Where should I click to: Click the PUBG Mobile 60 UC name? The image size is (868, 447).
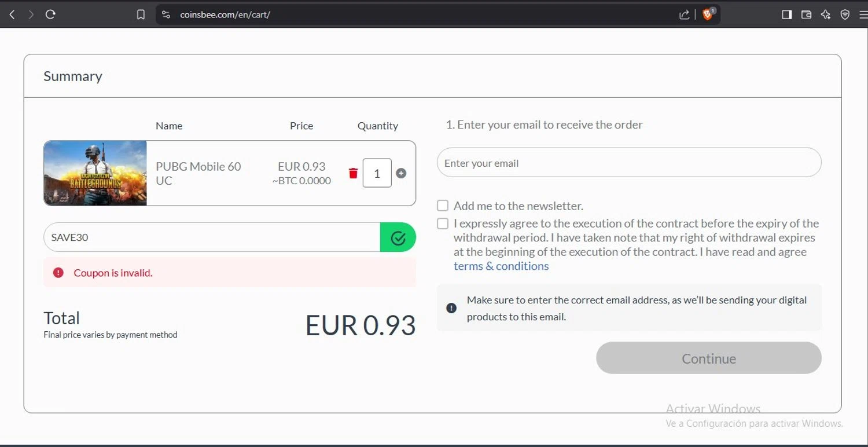click(x=198, y=173)
